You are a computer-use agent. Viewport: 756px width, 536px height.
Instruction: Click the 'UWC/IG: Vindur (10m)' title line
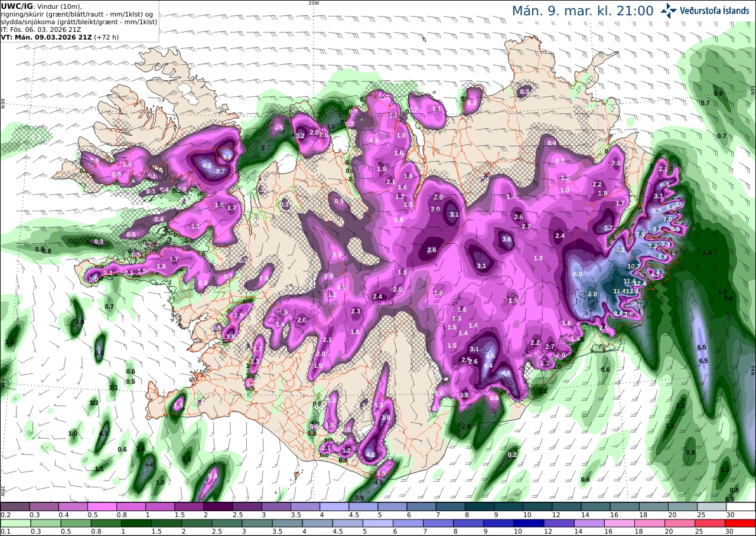pos(42,6)
